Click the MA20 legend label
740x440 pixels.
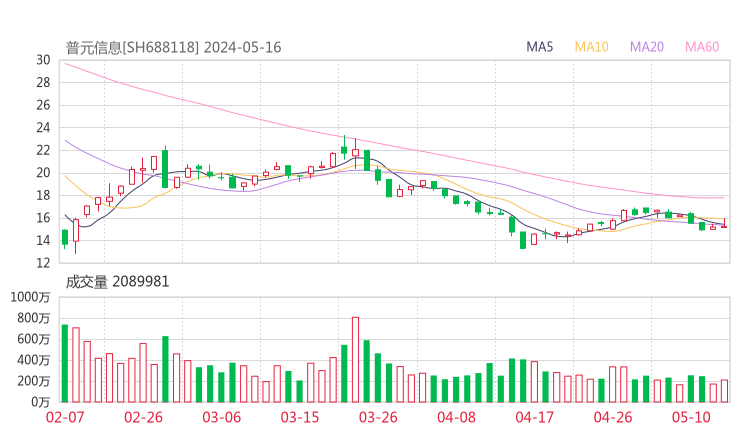click(647, 47)
